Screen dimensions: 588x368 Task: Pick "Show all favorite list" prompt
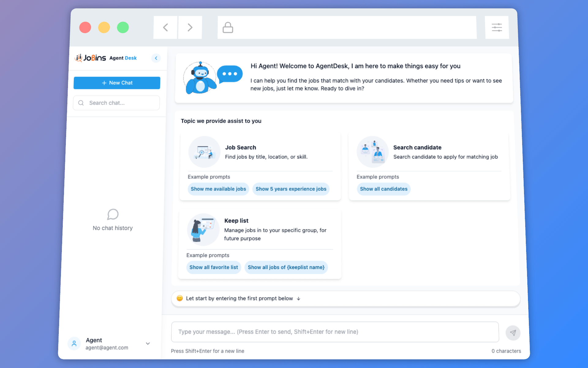[213, 267]
